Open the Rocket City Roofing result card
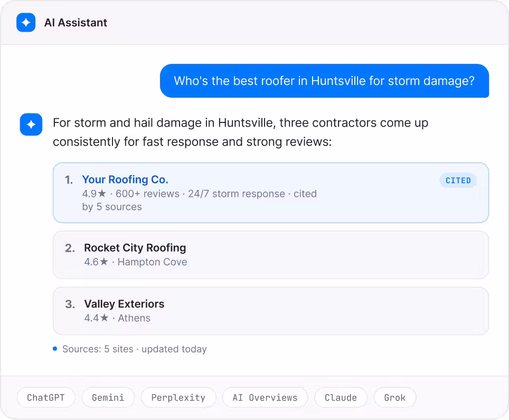The width and height of the screenshot is (509, 420). click(271, 255)
